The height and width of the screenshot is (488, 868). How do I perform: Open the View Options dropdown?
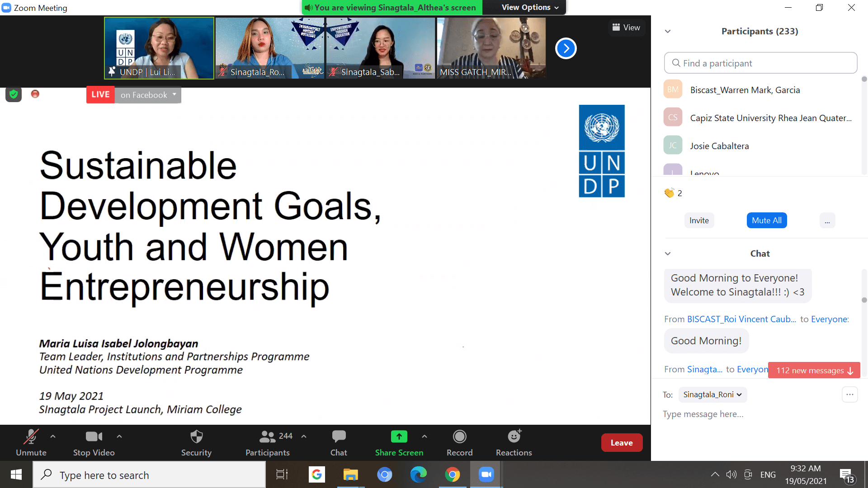click(530, 8)
